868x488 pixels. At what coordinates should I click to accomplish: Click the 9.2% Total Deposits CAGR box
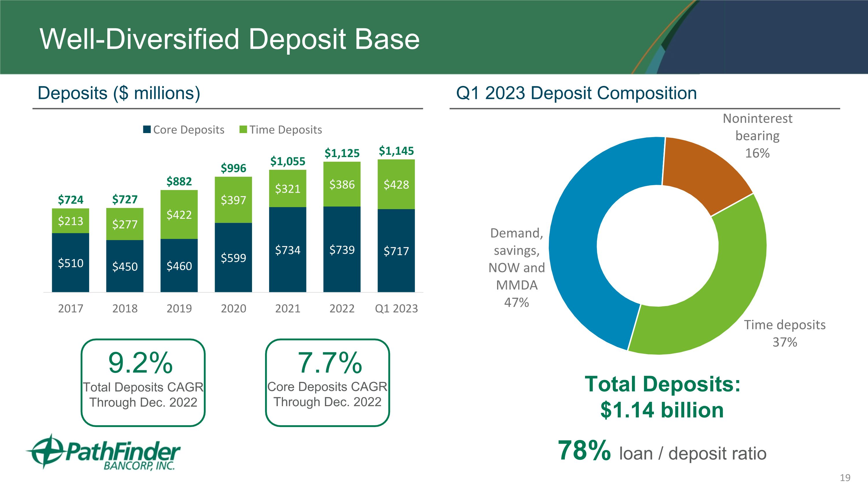point(143,383)
